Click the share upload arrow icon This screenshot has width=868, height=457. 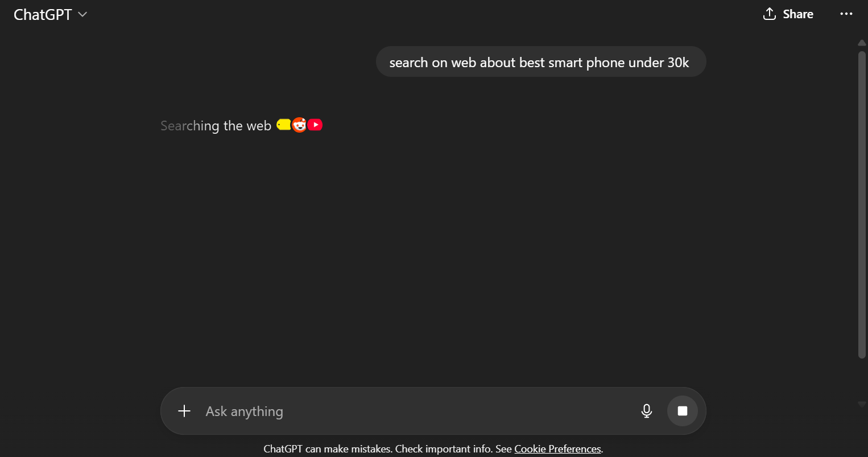point(769,14)
